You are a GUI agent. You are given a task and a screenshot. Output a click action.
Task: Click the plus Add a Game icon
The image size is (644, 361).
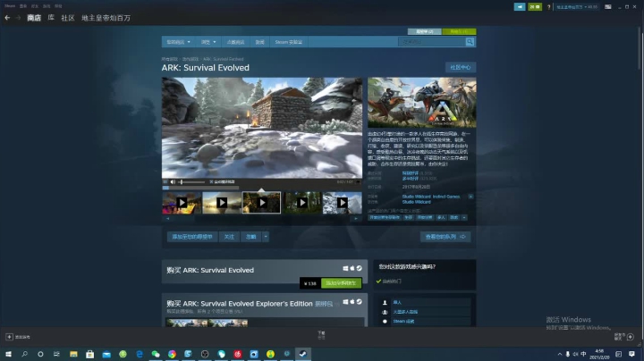(x=9, y=337)
